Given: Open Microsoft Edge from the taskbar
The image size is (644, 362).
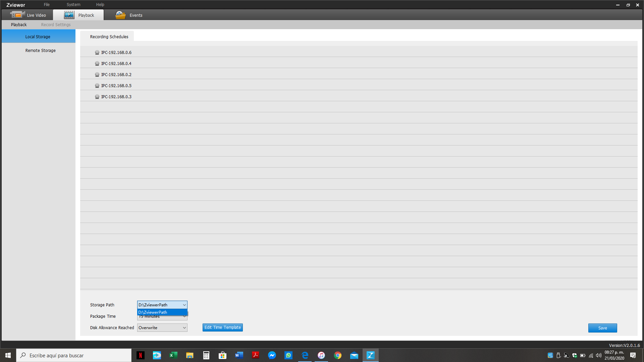Looking at the screenshot, I should (305, 355).
